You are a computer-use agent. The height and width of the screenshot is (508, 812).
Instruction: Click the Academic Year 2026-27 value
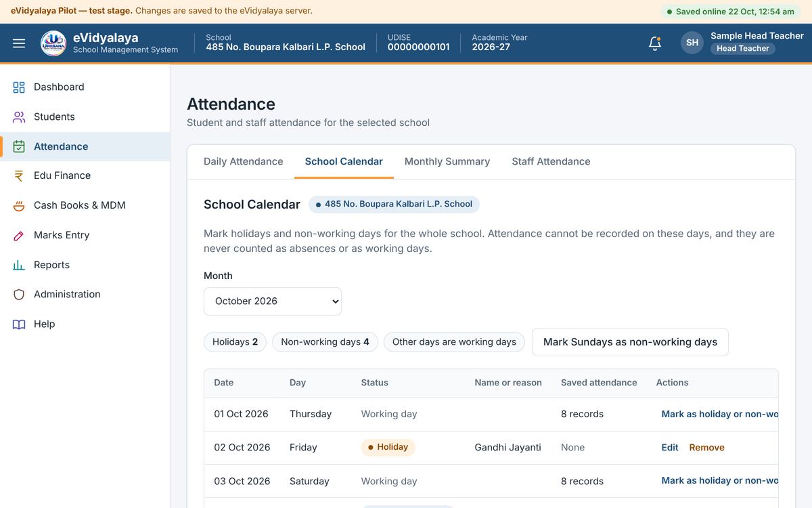pyautogui.click(x=491, y=47)
